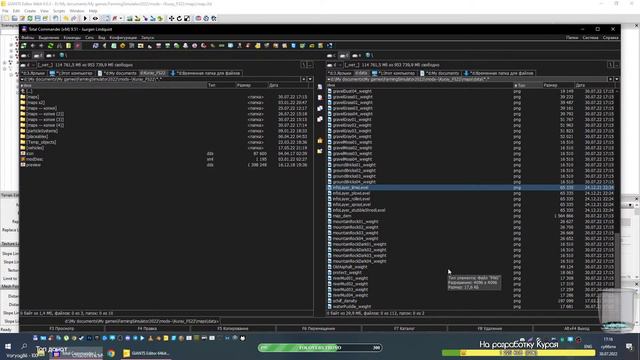Image resolution: width=640 pixels, height=360 pixels.
Task: Click the move tool icon in GIANTS Editor toolbar
Action: (171, 18)
